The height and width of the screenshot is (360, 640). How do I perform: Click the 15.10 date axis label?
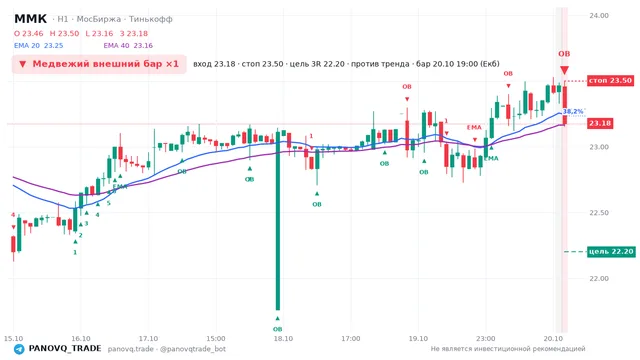tap(13, 339)
